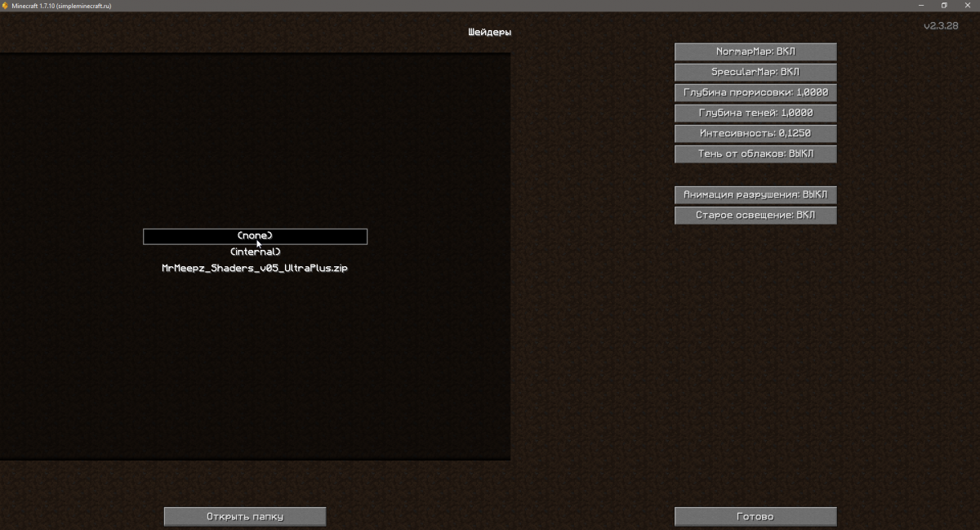Minimize the Minecraft window
This screenshot has width=980, height=530.
pyautogui.click(x=920, y=6)
